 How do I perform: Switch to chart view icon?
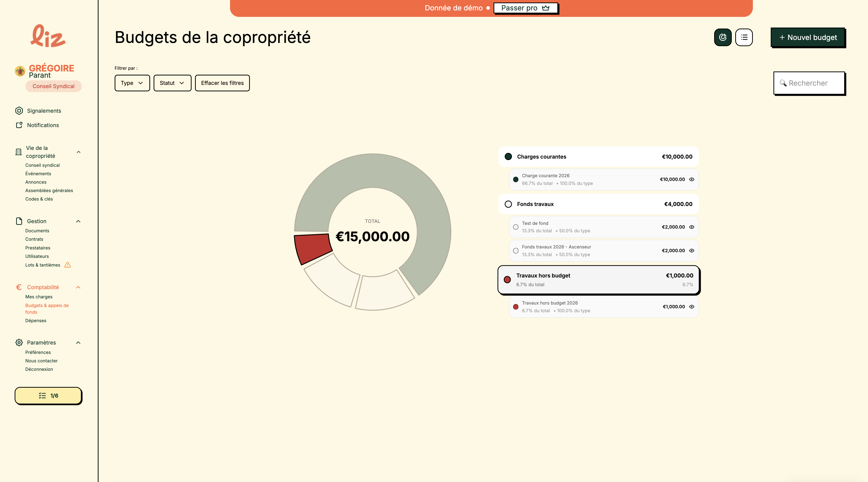click(x=723, y=37)
